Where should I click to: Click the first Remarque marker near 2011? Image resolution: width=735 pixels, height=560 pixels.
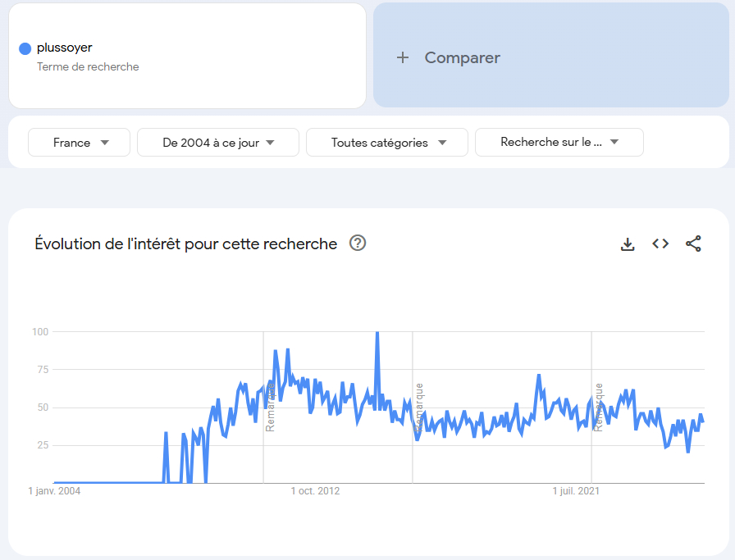pyautogui.click(x=270, y=407)
